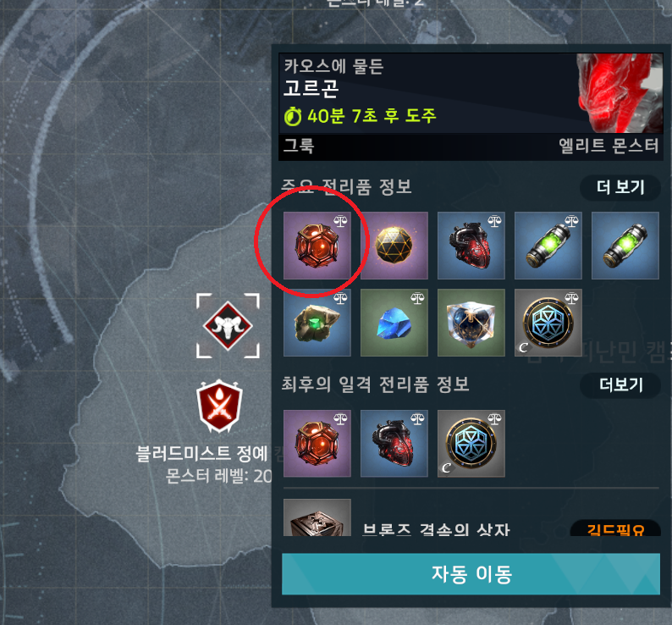Click the red Gorgon monster portrait image
The image size is (672, 625).
620,93
